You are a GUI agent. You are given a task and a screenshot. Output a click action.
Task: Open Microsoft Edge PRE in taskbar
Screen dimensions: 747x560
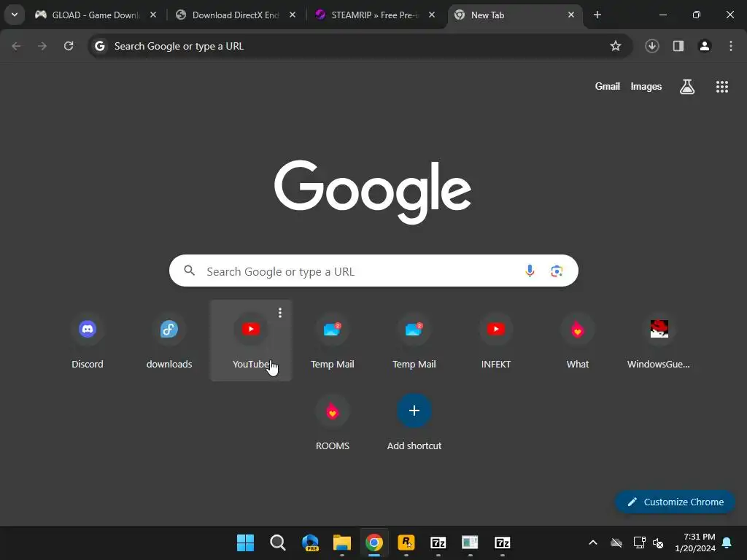coord(310,542)
